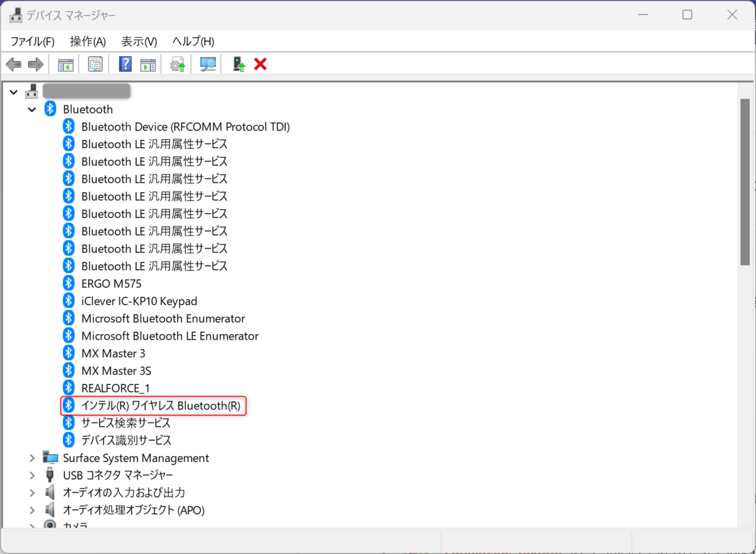
Task: Click the Bluetooth icon beside iClever IC-KP10 Keypad
Action: pyautogui.click(x=69, y=301)
